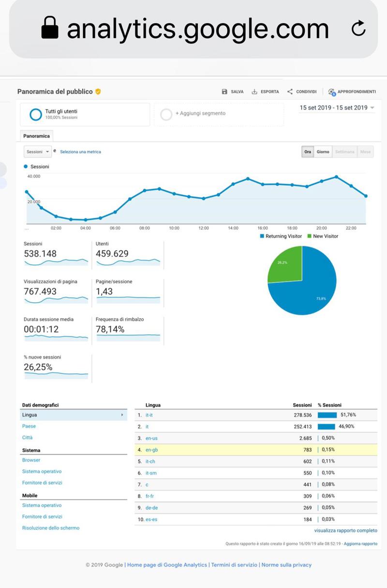Screen dimensions: 387x588
Task: Open the it-it language link
Action: pos(149,415)
